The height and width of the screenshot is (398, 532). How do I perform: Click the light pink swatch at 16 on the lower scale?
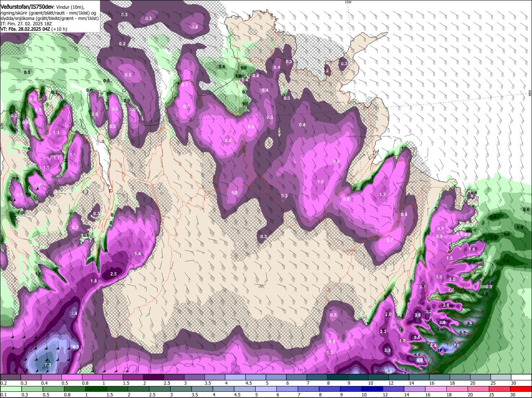tap(435, 388)
